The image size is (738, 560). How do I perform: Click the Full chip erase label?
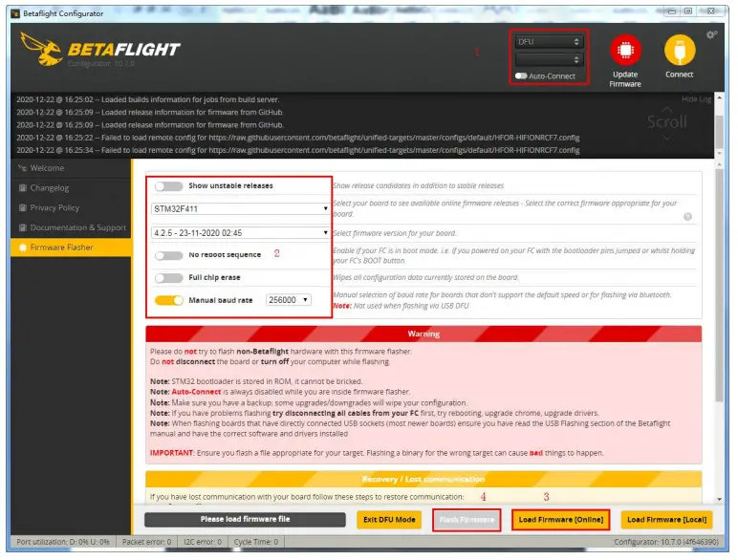pos(214,278)
